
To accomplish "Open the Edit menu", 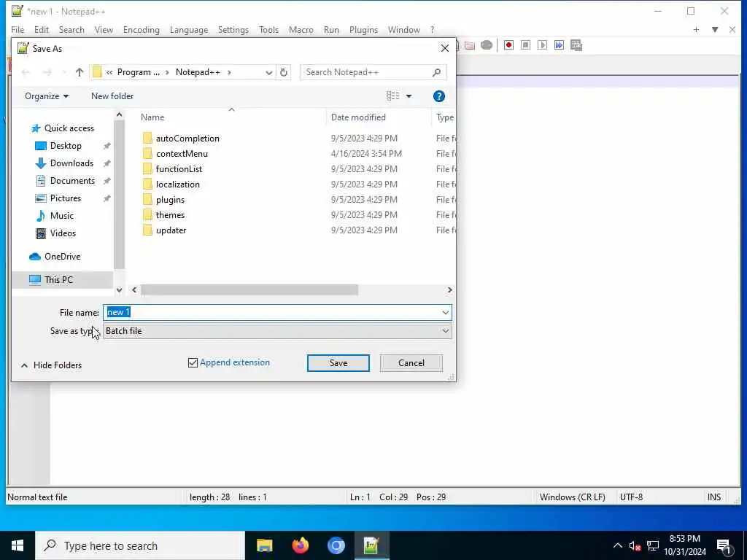I will (x=42, y=29).
